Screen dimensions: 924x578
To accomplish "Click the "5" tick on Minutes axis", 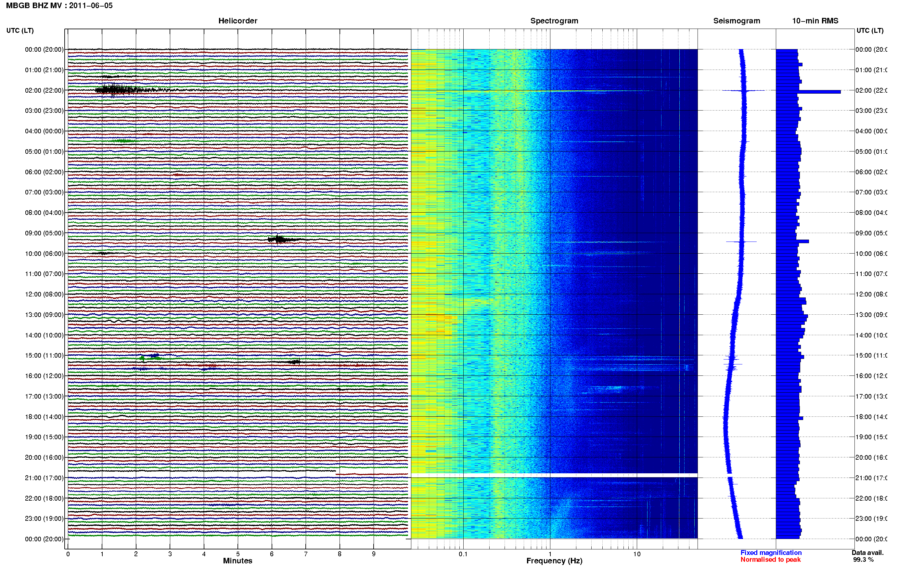I will click(237, 554).
